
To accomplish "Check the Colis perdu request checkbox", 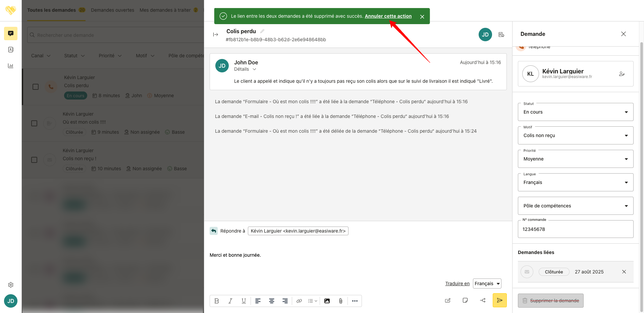I will click(x=36, y=87).
